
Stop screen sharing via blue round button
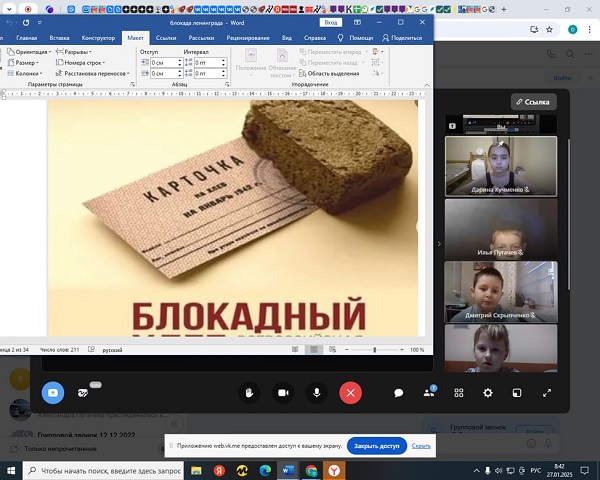click(53, 393)
